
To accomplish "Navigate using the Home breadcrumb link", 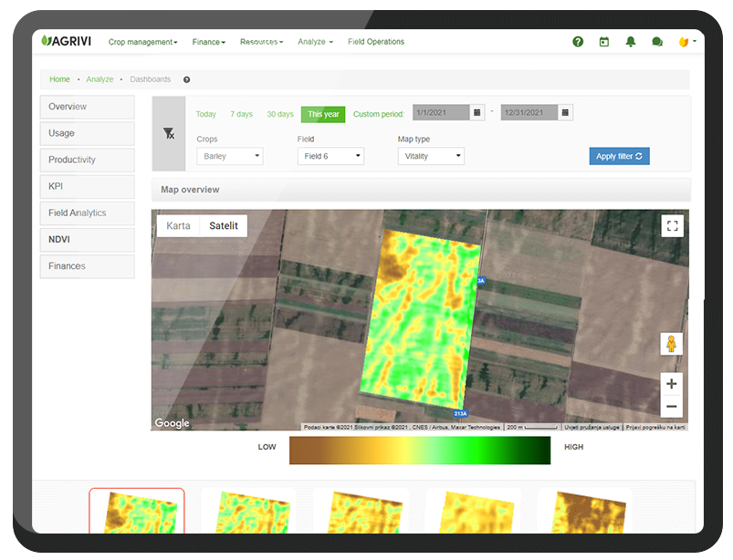I will (x=59, y=79).
